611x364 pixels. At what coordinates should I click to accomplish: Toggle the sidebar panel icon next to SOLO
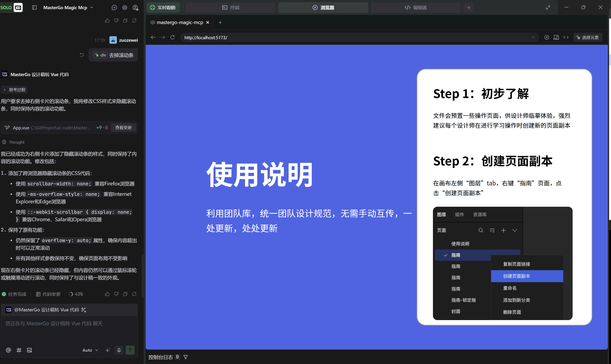tap(34, 8)
